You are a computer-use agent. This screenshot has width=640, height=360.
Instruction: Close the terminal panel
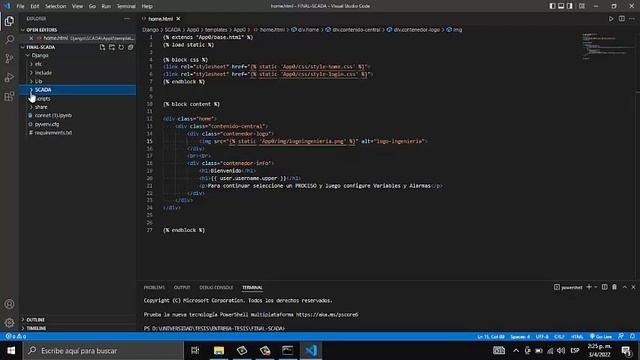(x=633, y=287)
